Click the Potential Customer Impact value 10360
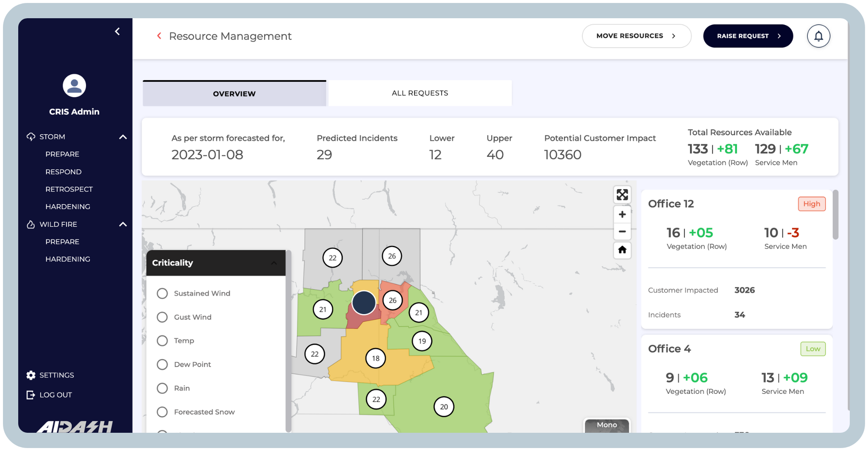The height and width of the screenshot is (451, 868). (x=562, y=155)
